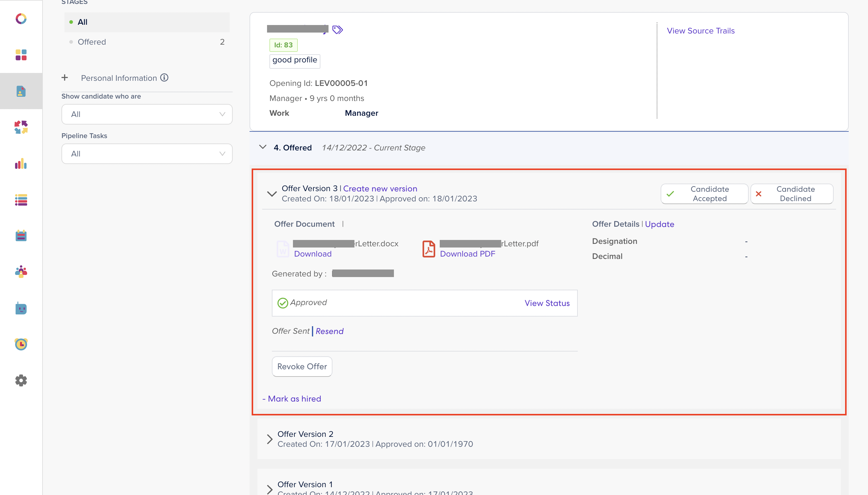Click the tag icon beside candidate name

[338, 30]
